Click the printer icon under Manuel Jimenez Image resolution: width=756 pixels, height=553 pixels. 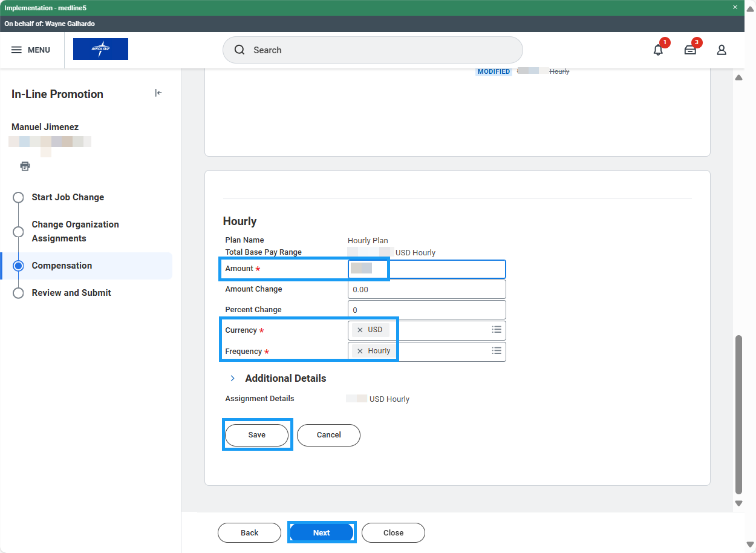point(25,166)
